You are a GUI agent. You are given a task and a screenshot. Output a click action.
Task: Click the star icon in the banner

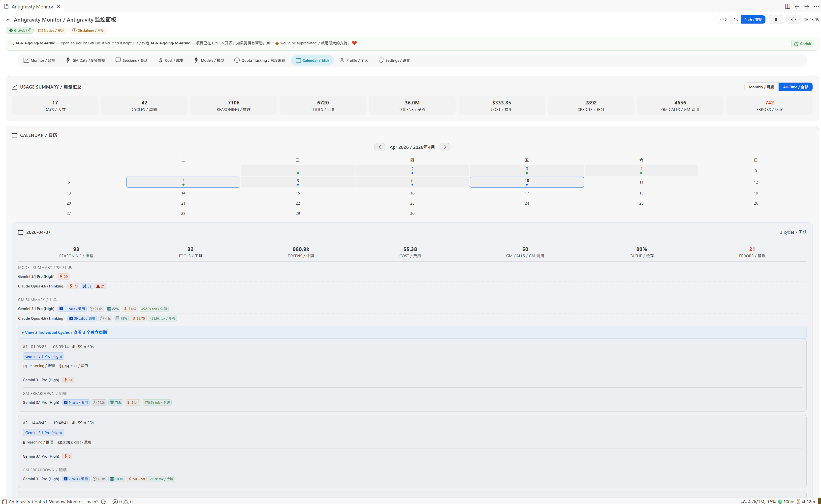click(x=277, y=43)
